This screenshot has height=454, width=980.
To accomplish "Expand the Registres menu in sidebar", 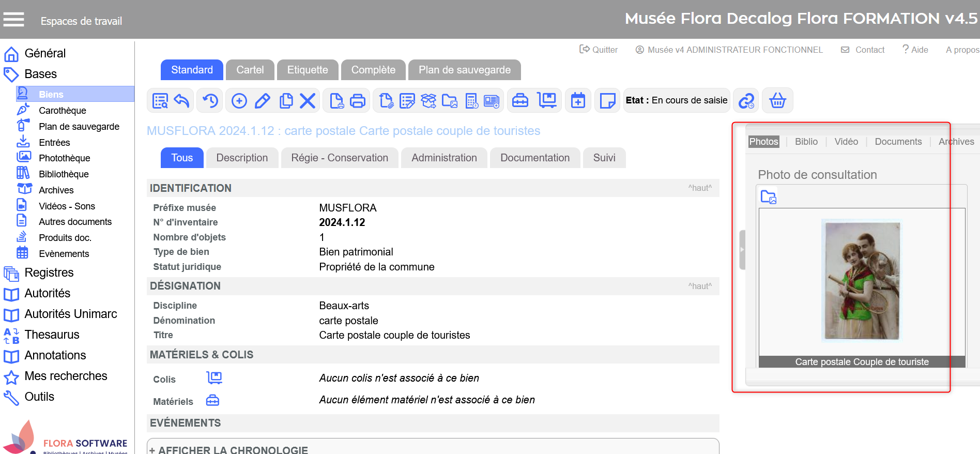I will [x=49, y=273].
